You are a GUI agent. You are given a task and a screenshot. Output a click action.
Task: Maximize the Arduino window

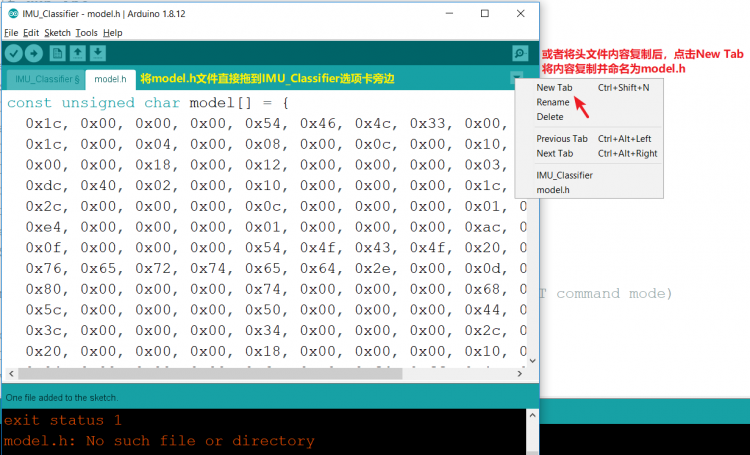pos(485,13)
